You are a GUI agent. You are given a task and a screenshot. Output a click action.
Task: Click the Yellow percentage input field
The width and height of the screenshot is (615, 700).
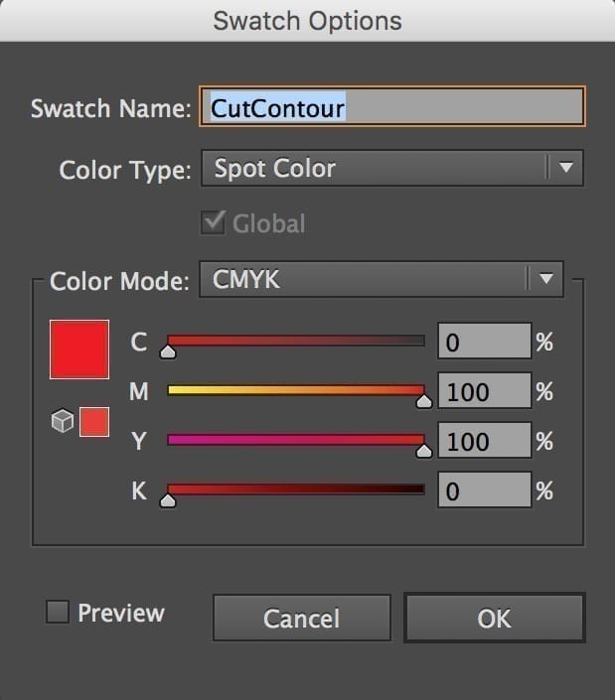pyautogui.click(x=484, y=440)
